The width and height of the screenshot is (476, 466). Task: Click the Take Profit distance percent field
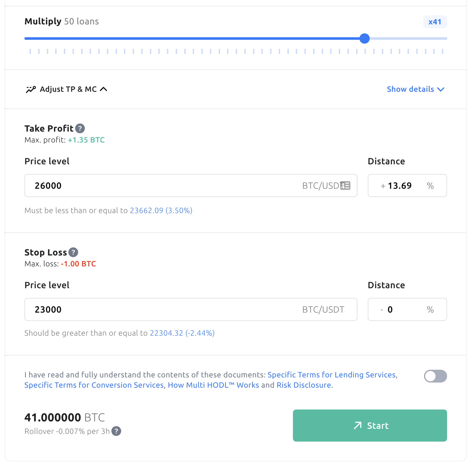click(407, 186)
